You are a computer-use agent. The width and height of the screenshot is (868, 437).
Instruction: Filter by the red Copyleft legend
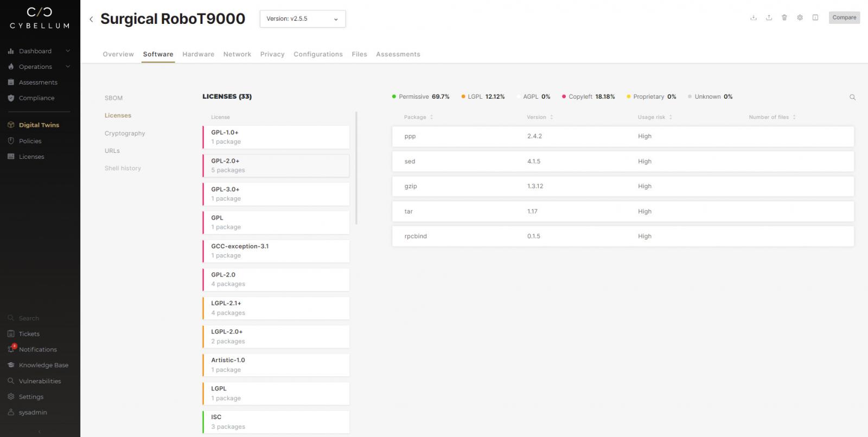[588, 97]
